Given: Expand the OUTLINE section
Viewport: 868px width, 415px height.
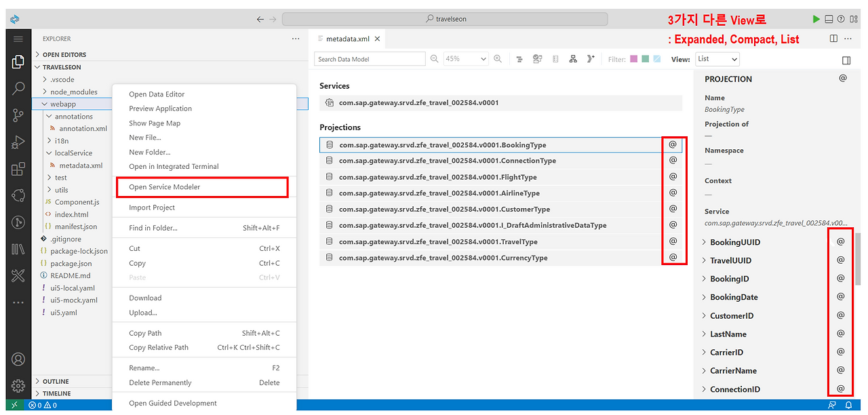Looking at the screenshot, I should click(x=56, y=381).
